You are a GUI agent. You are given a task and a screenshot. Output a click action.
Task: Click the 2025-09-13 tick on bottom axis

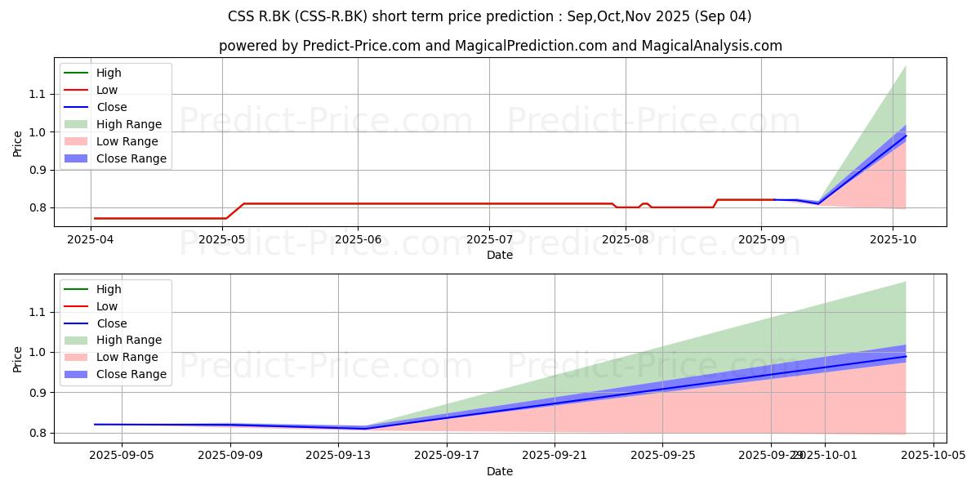tap(338, 456)
